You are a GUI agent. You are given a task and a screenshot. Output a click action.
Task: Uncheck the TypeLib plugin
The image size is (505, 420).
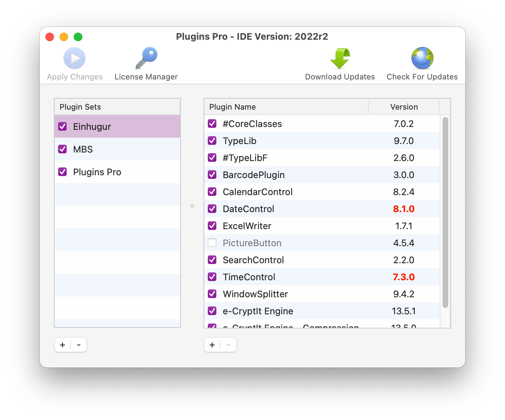[x=212, y=140]
